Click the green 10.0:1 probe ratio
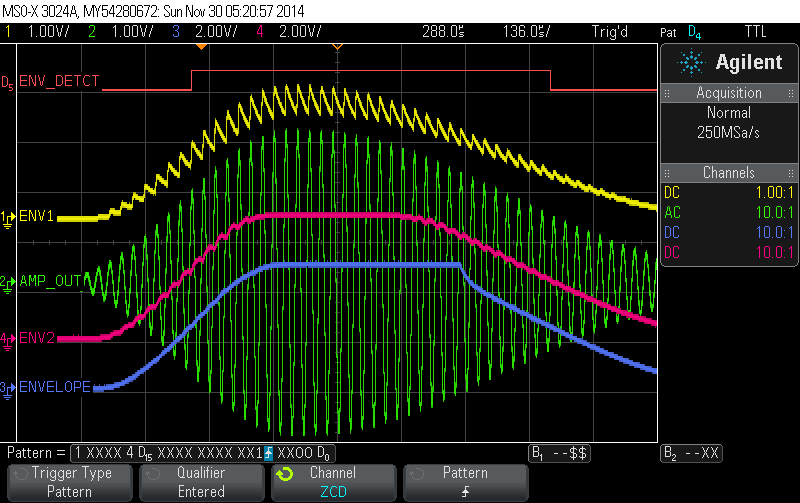 (774, 212)
